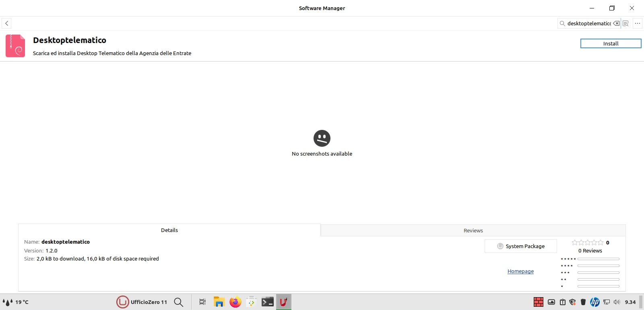Click the show desktop strip
Viewport: 644px width, 310px height.
[641, 302]
